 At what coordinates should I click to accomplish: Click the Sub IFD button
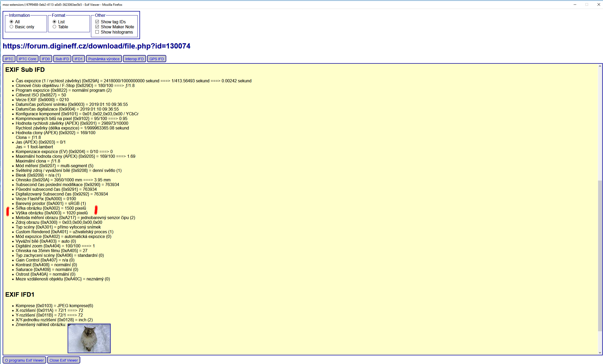tap(62, 59)
